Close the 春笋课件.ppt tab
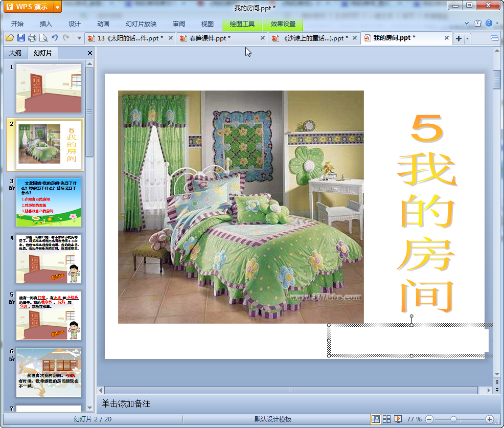The width and height of the screenshot is (504, 428). [263, 38]
